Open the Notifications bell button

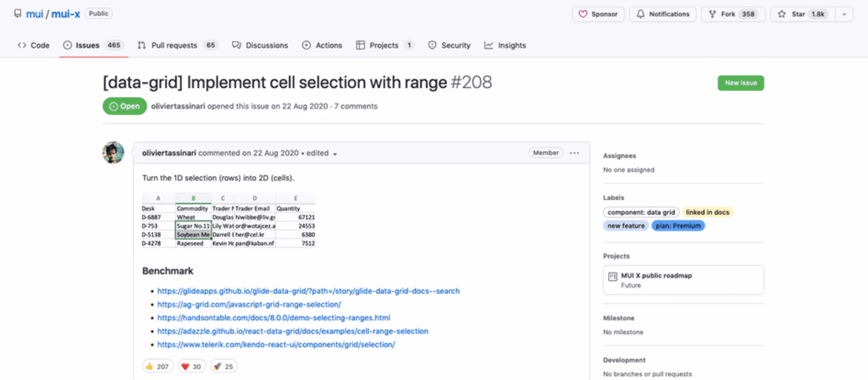point(663,14)
